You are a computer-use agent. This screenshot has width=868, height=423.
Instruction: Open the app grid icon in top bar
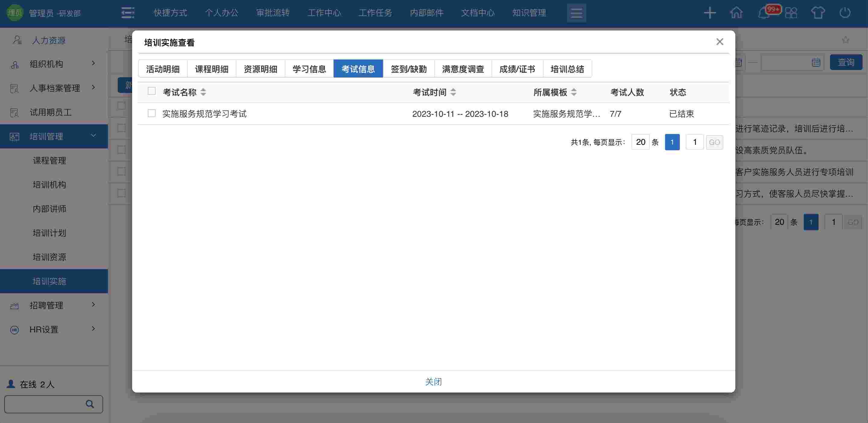tap(791, 13)
